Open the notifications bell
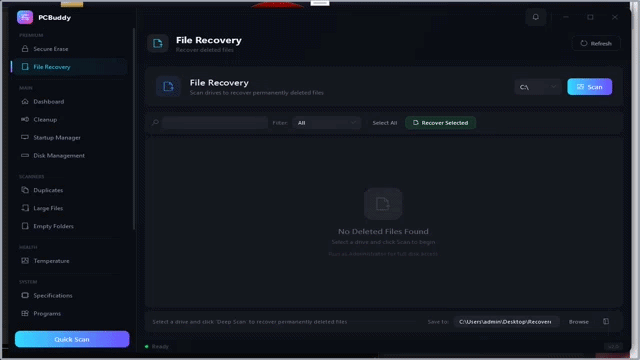The height and width of the screenshot is (360, 640). click(536, 17)
